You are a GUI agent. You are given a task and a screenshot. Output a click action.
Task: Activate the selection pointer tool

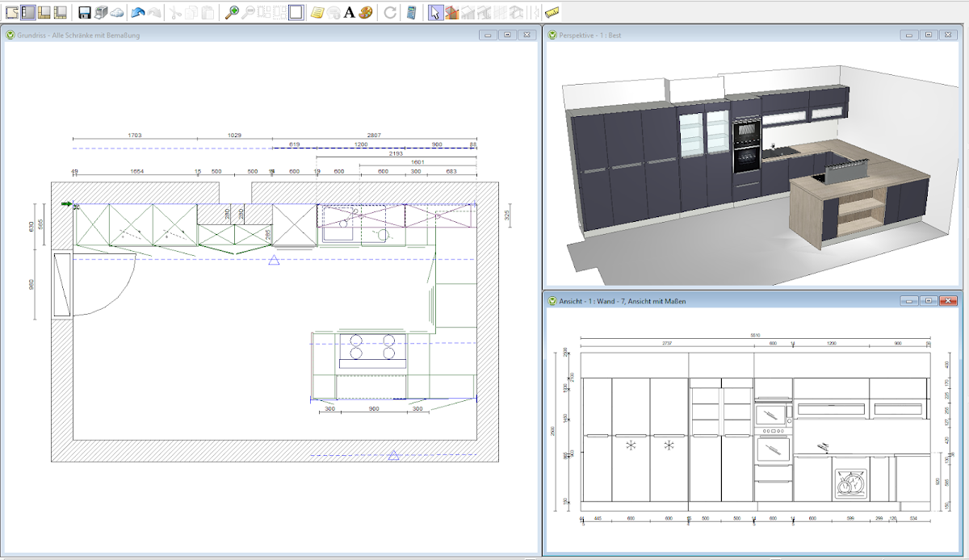[435, 12]
